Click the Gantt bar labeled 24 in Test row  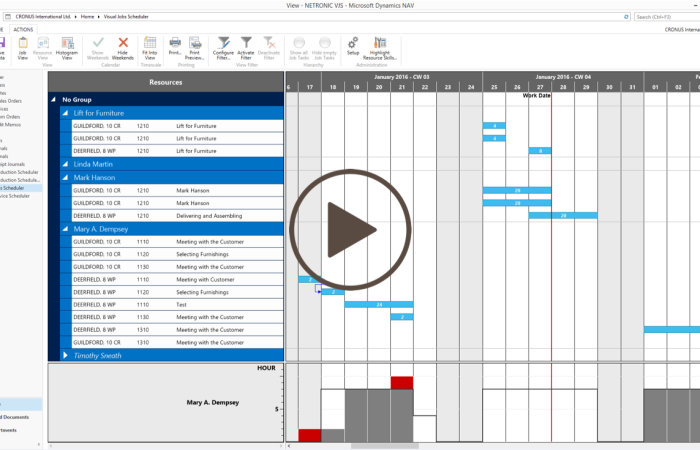(379, 304)
